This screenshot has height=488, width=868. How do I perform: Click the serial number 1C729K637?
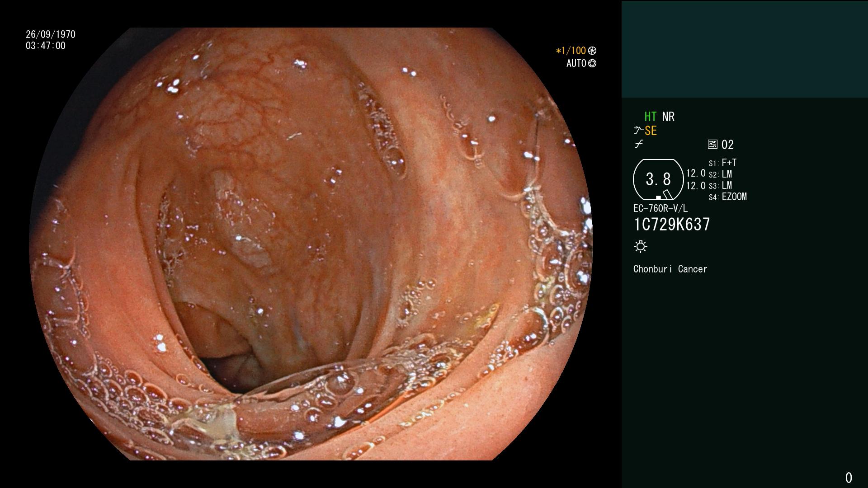(x=672, y=224)
